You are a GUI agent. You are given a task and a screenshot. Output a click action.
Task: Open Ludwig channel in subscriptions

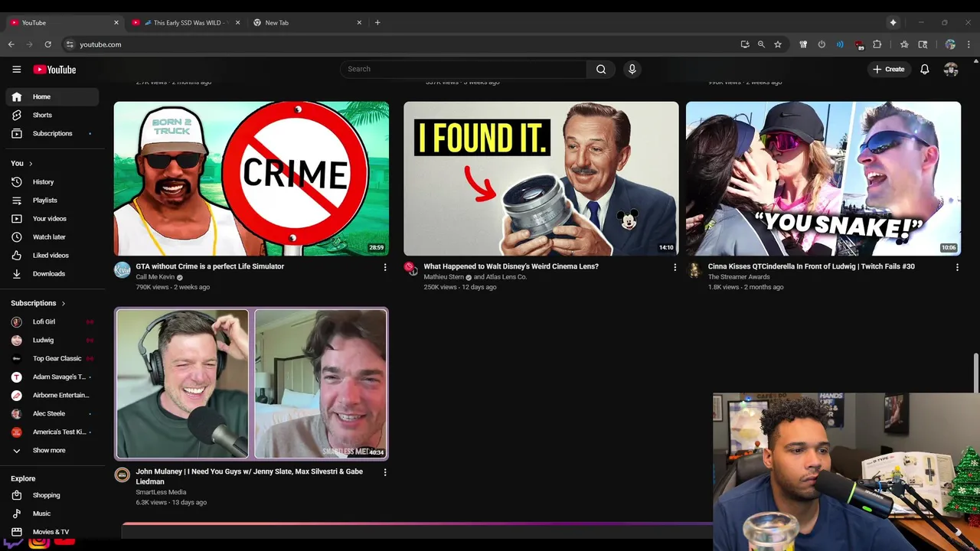(x=52, y=340)
